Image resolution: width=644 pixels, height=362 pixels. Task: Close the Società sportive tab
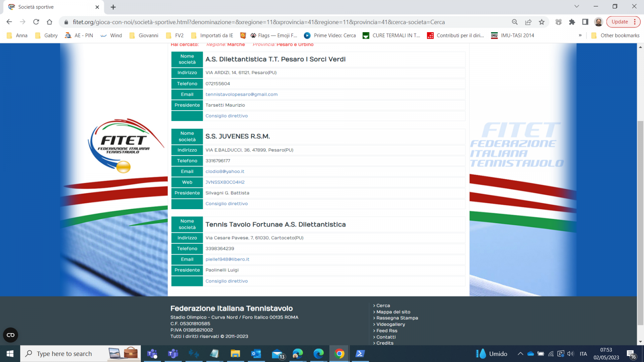coord(97,7)
